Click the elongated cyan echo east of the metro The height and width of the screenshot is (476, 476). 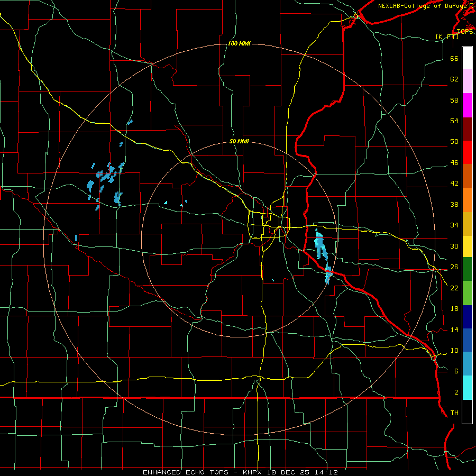click(323, 257)
